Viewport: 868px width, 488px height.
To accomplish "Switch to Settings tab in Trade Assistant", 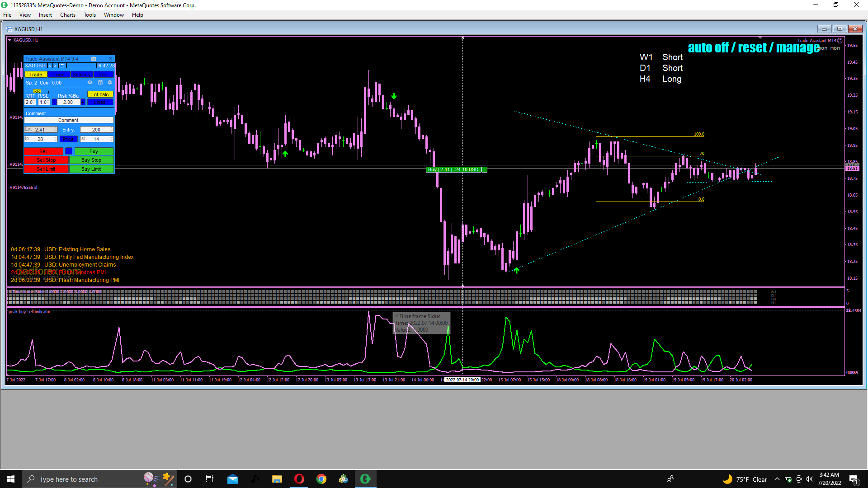I will coord(81,75).
